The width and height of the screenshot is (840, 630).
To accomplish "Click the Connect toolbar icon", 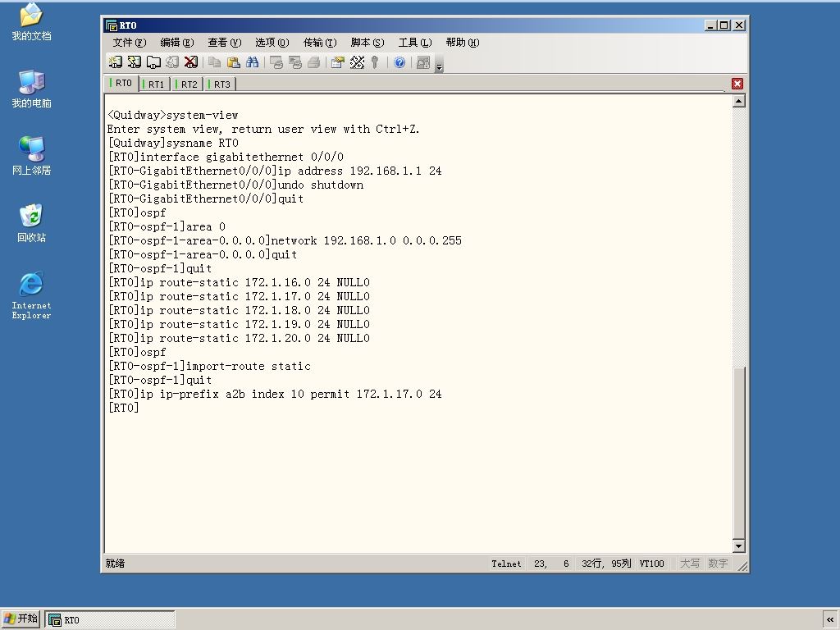I will (115, 62).
